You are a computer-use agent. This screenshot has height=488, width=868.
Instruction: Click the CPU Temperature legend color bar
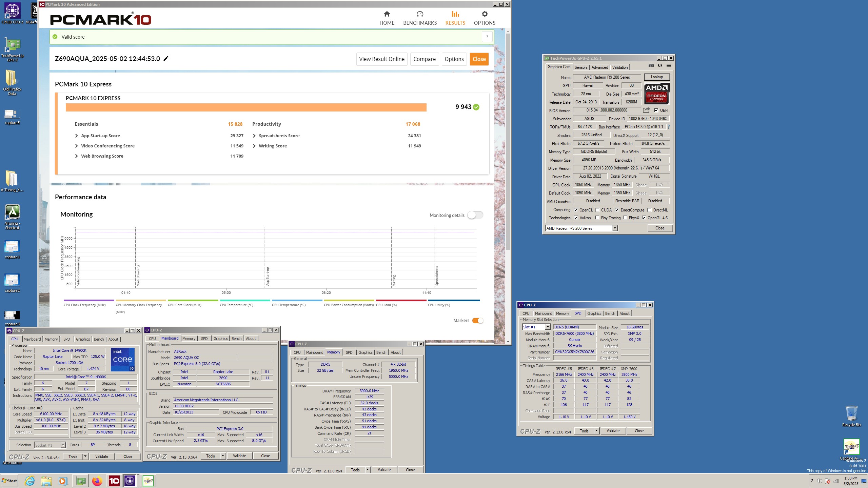click(245, 300)
